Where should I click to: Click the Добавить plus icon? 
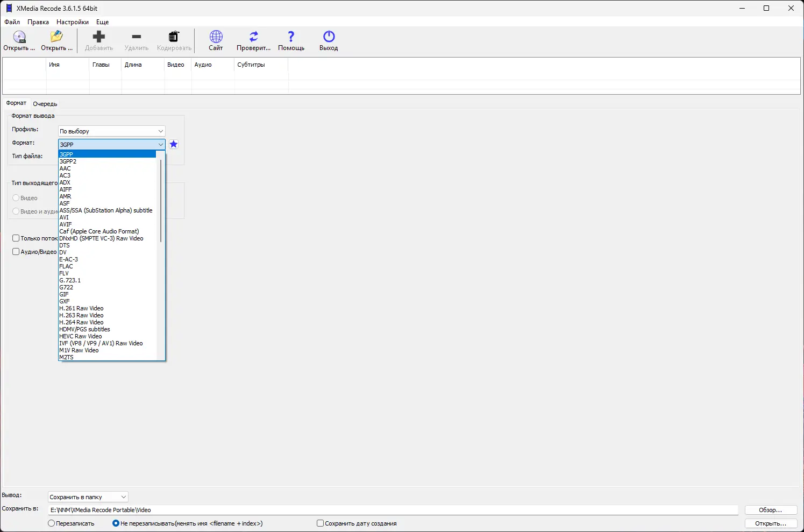(98, 36)
